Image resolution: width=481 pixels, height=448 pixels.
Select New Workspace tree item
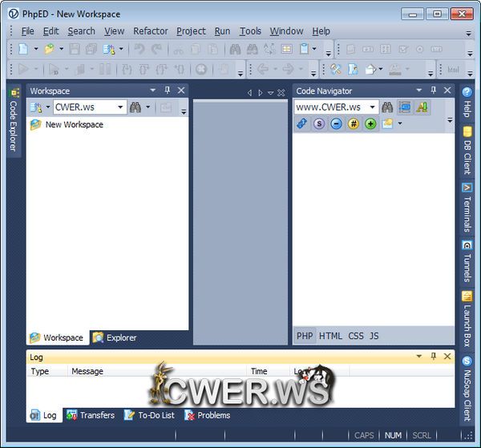click(74, 125)
